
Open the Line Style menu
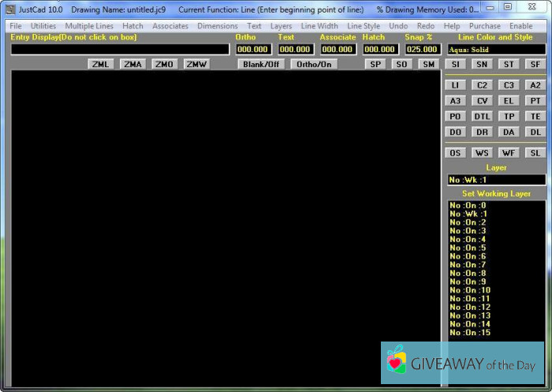pyautogui.click(x=364, y=26)
